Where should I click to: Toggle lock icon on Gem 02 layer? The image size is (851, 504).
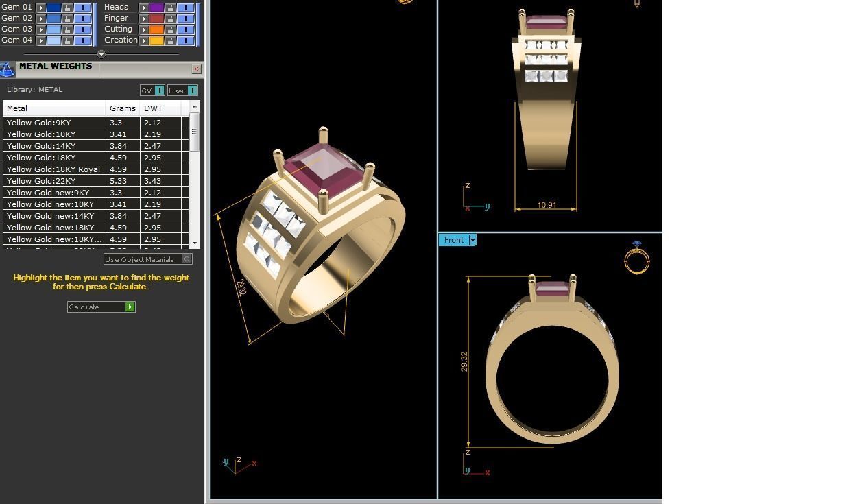point(67,19)
